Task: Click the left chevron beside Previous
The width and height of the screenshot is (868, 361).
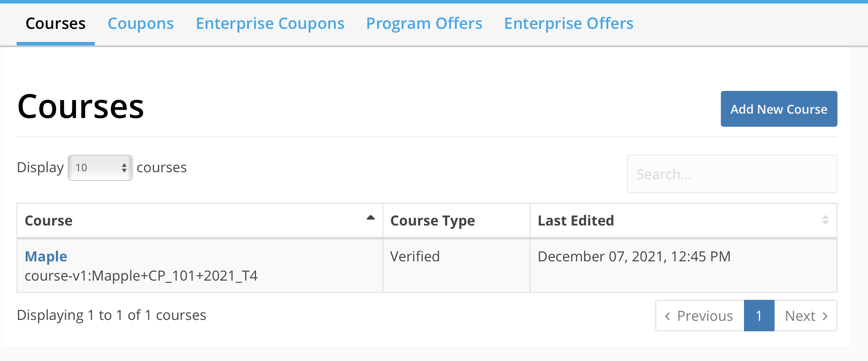Action: click(667, 316)
